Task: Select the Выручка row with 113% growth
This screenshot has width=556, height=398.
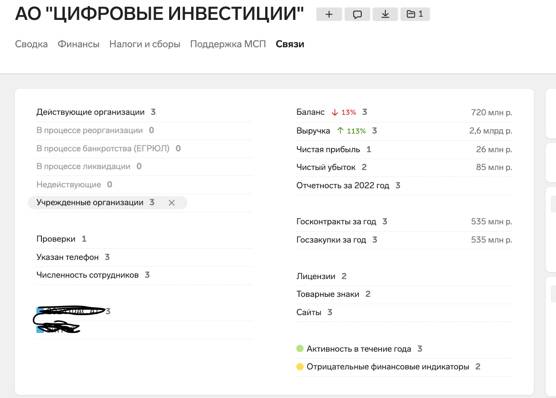Action: pos(404,131)
